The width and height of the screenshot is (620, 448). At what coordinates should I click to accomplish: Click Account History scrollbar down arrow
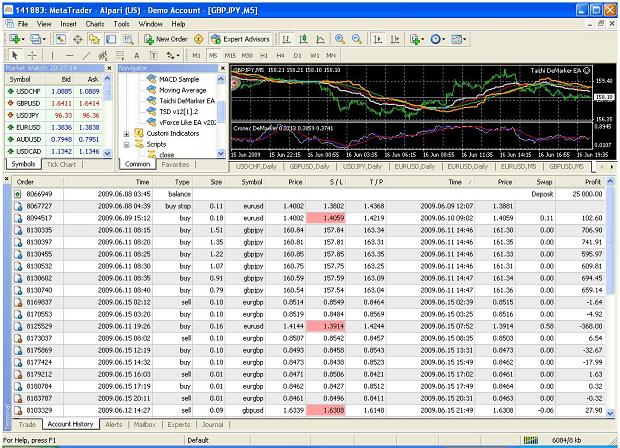[610, 413]
